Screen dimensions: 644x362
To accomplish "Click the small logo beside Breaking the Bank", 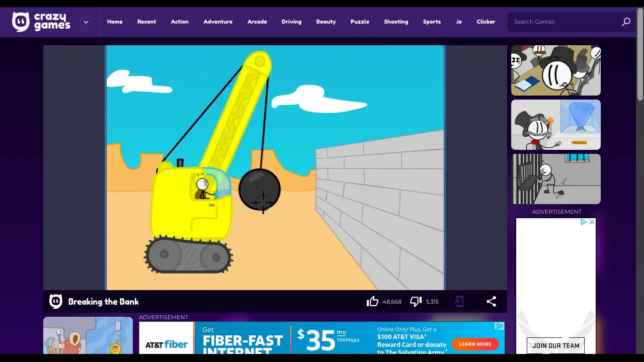I will [56, 301].
